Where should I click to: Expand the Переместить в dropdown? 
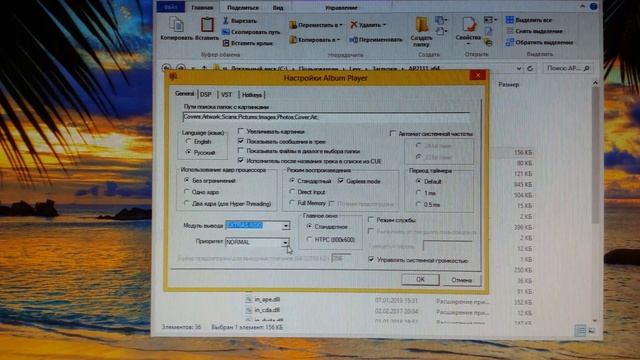tap(341, 25)
